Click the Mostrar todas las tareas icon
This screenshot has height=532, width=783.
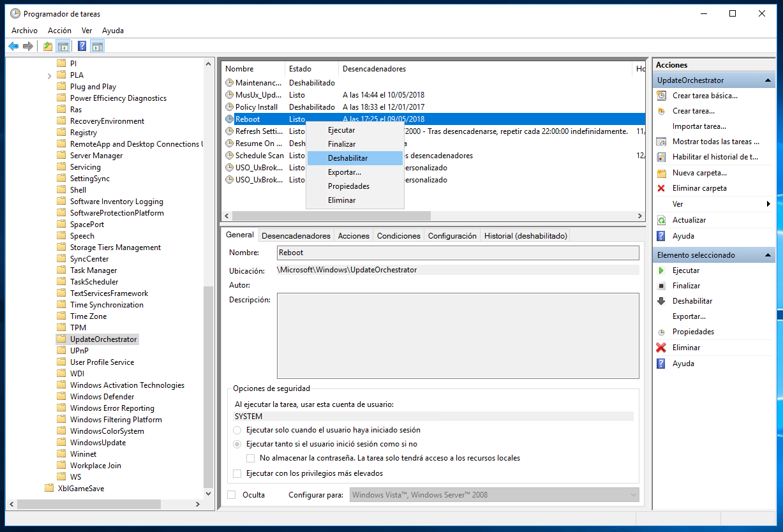(661, 142)
